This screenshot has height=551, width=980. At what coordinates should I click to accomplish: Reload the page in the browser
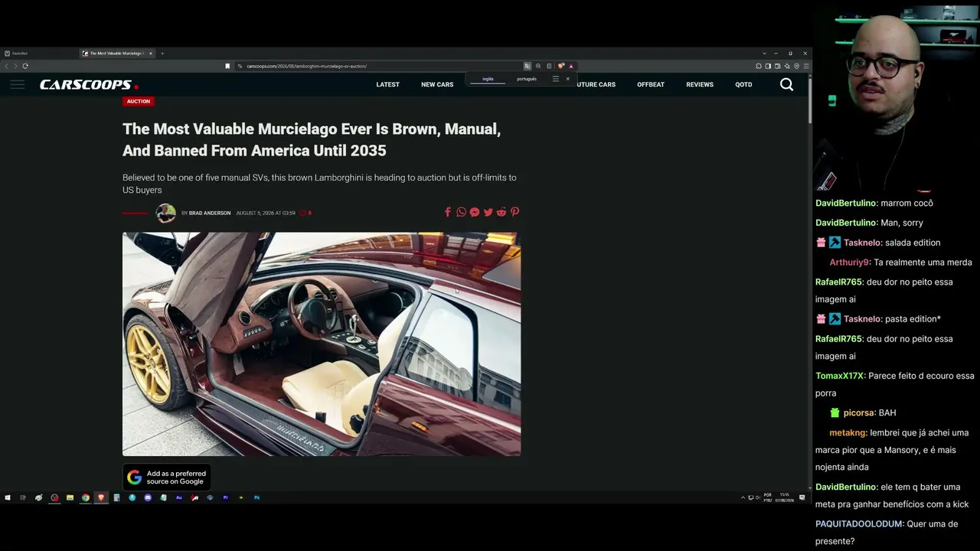pyautogui.click(x=25, y=66)
